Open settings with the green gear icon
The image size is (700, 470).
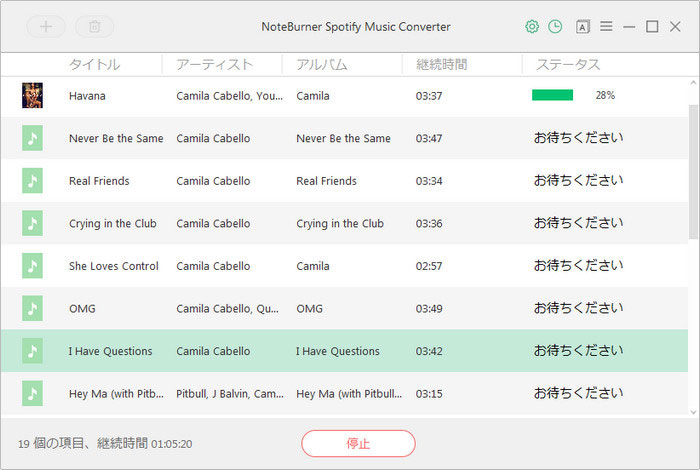[x=532, y=27]
